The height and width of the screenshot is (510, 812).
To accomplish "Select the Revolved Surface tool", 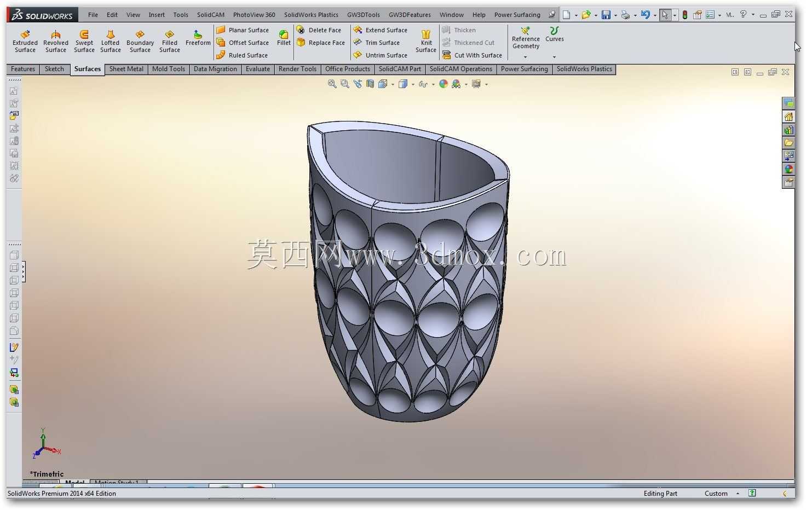I will [x=56, y=42].
